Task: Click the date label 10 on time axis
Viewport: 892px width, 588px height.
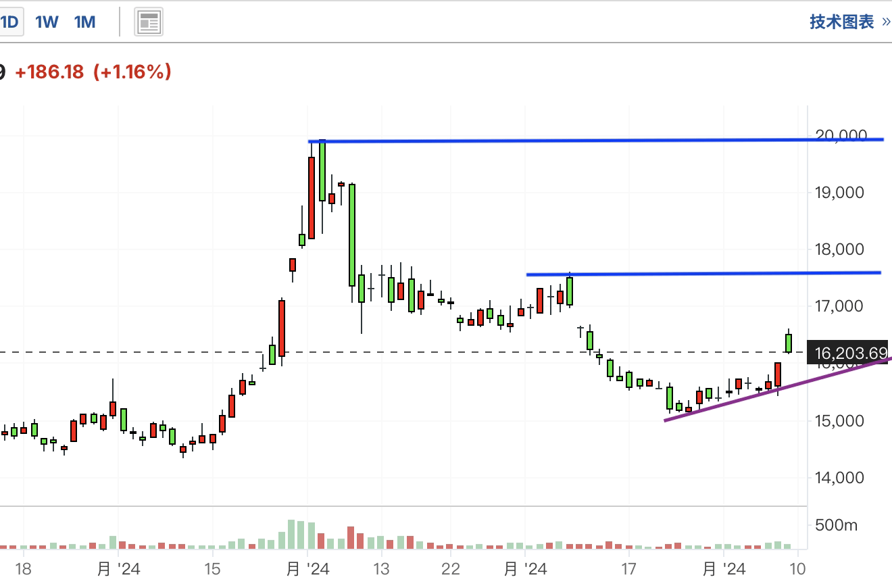Action: (797, 569)
